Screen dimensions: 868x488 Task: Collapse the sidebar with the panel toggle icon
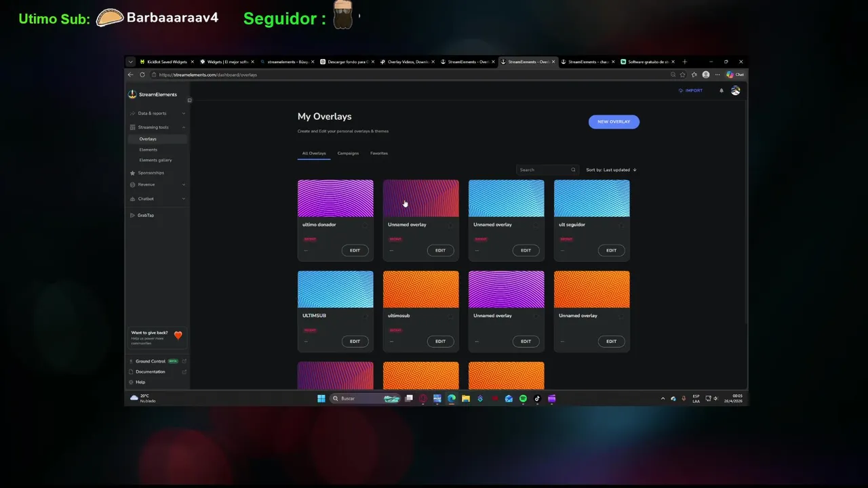click(189, 100)
